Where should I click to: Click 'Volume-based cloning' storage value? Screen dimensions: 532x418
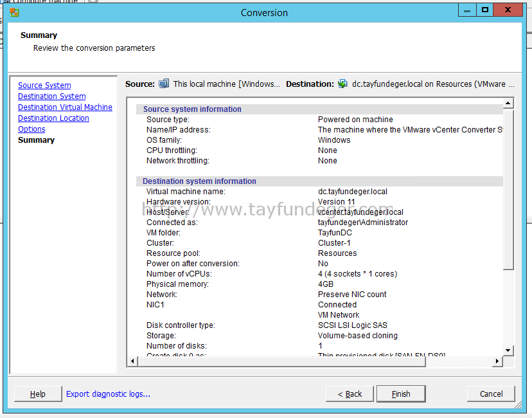[358, 336]
